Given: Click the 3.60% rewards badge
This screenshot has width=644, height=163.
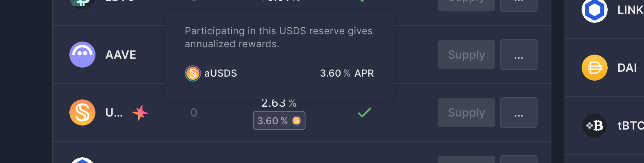Looking at the screenshot, I should (x=279, y=121).
